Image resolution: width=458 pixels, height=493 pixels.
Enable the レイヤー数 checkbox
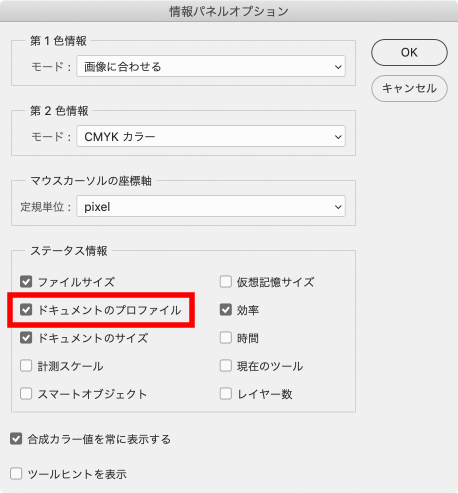pyautogui.click(x=226, y=394)
